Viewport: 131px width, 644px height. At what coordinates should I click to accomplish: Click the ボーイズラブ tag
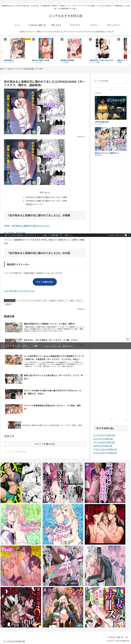point(22,301)
